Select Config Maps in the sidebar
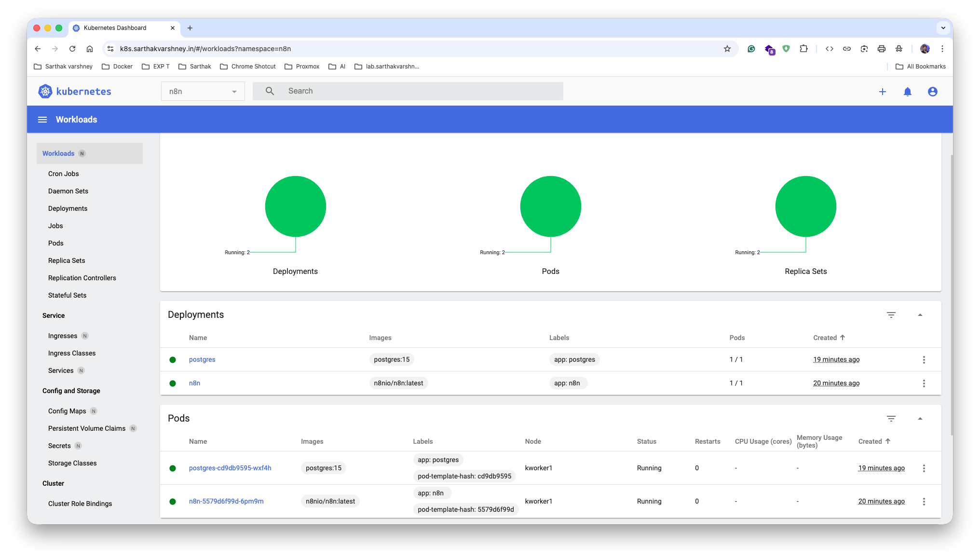 tap(67, 411)
